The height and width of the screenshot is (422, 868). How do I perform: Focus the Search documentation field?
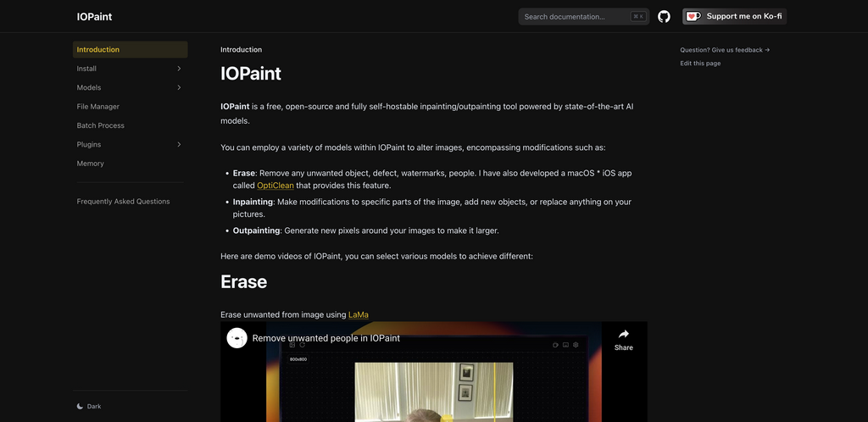[584, 17]
